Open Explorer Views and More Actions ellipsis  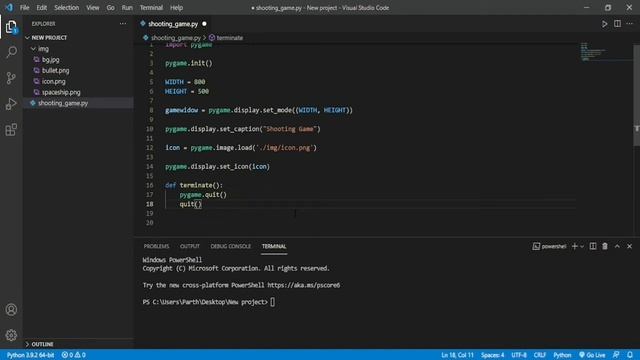click(123, 24)
